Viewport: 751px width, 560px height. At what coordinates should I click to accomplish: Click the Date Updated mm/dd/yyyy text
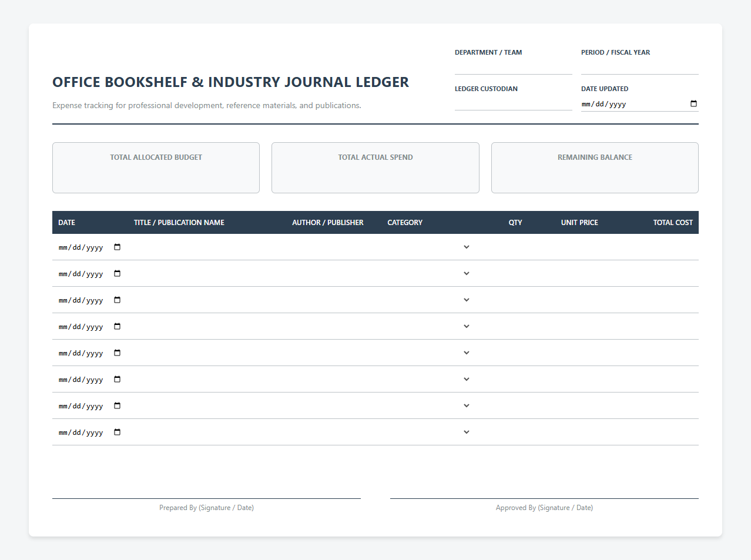(604, 104)
